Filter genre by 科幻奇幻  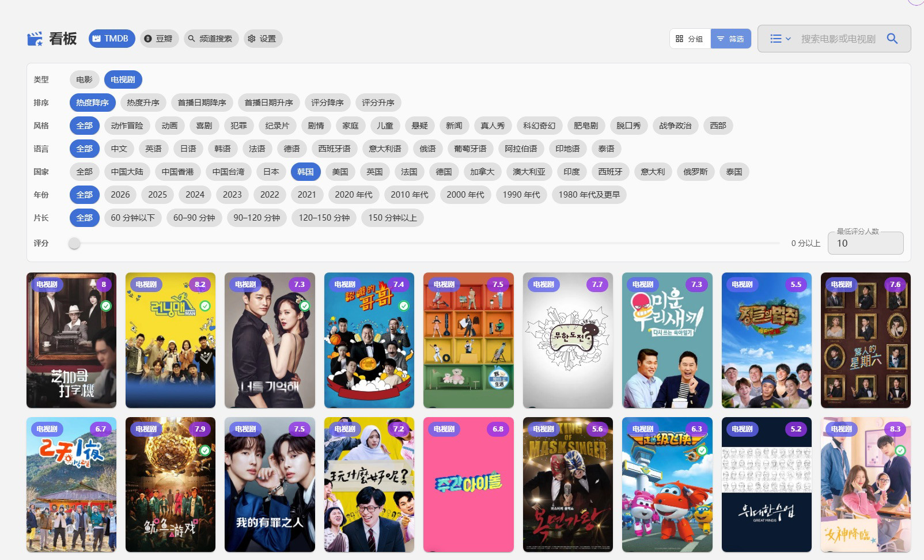(539, 126)
